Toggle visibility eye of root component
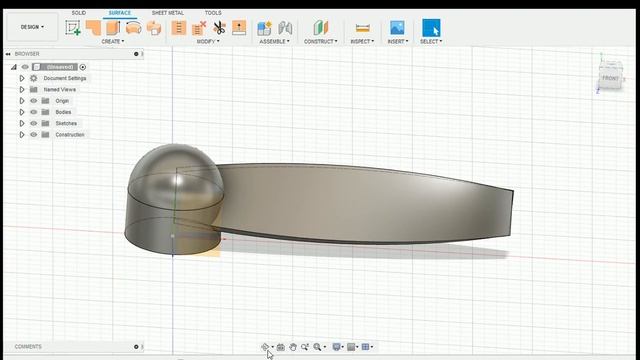 tap(25, 67)
